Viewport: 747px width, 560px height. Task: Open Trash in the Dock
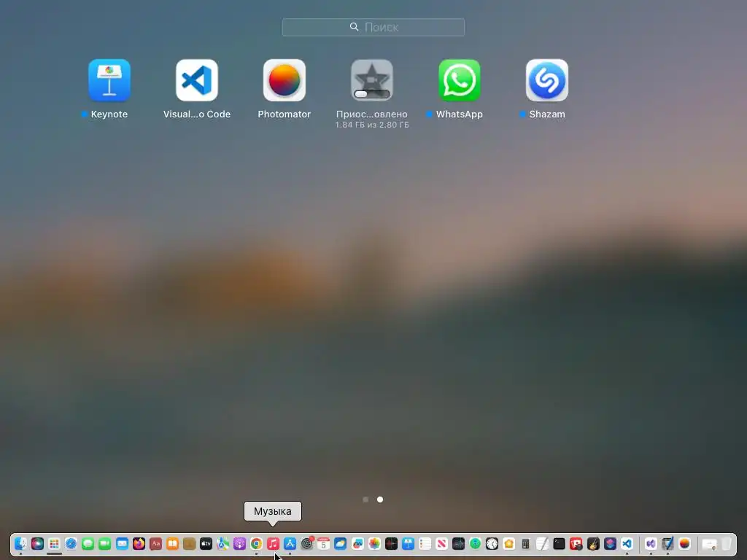726,543
